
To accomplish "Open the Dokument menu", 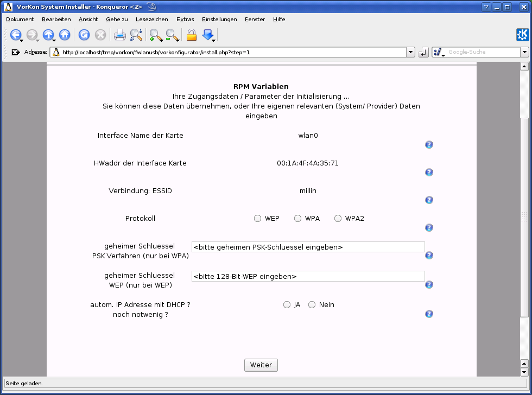I will [20, 20].
